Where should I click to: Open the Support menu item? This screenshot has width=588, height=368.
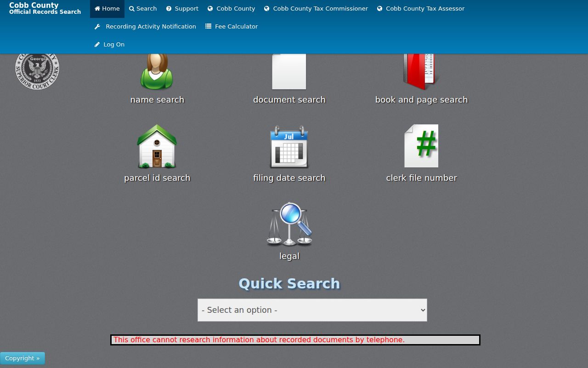(x=182, y=9)
